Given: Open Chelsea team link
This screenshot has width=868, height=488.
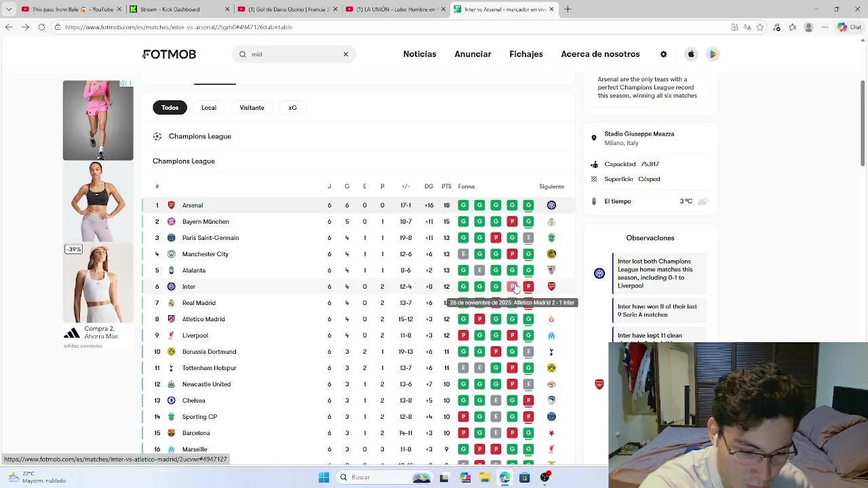Looking at the screenshot, I should (x=193, y=401).
